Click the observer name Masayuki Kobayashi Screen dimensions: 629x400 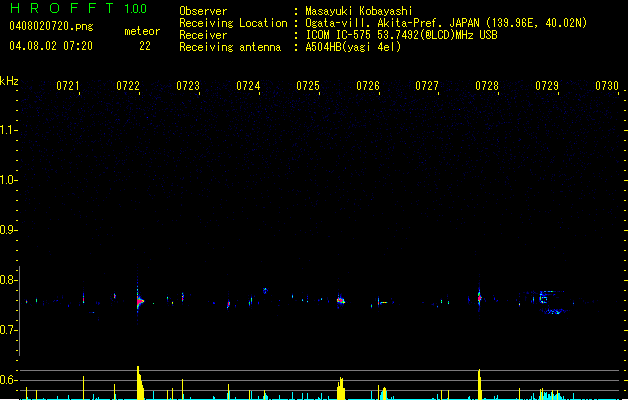pyautogui.click(x=359, y=11)
